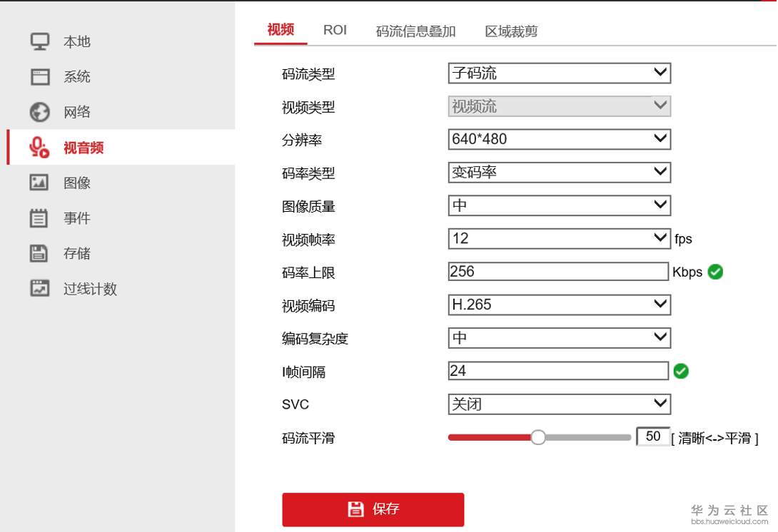
Task: Click the 码流平滑 label
Action: click(308, 439)
